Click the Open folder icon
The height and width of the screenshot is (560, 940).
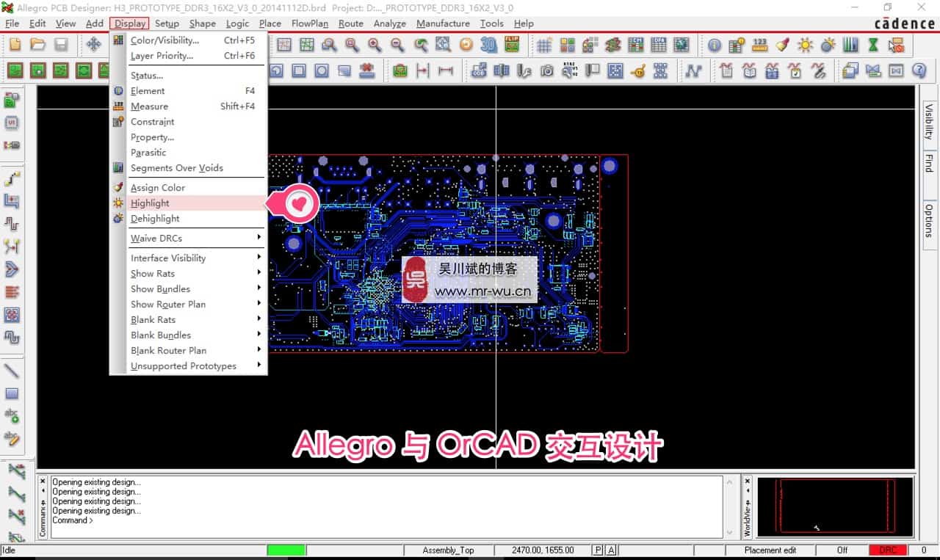coord(38,45)
